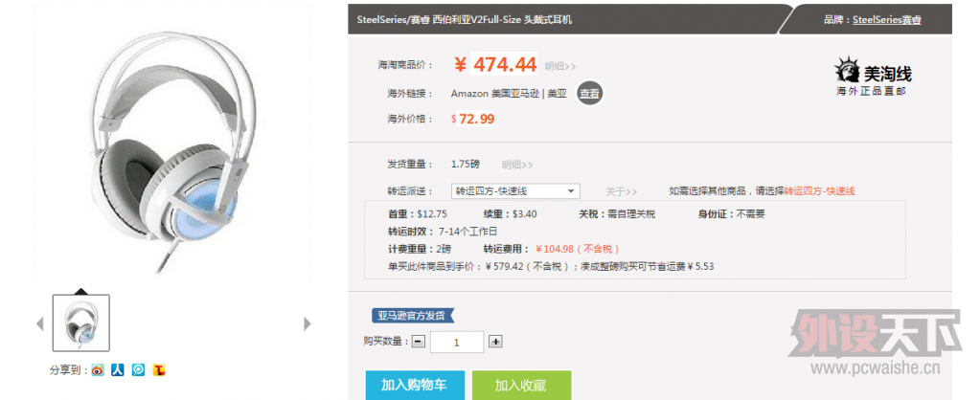Open the 关于>> shipping info link

[622, 191]
